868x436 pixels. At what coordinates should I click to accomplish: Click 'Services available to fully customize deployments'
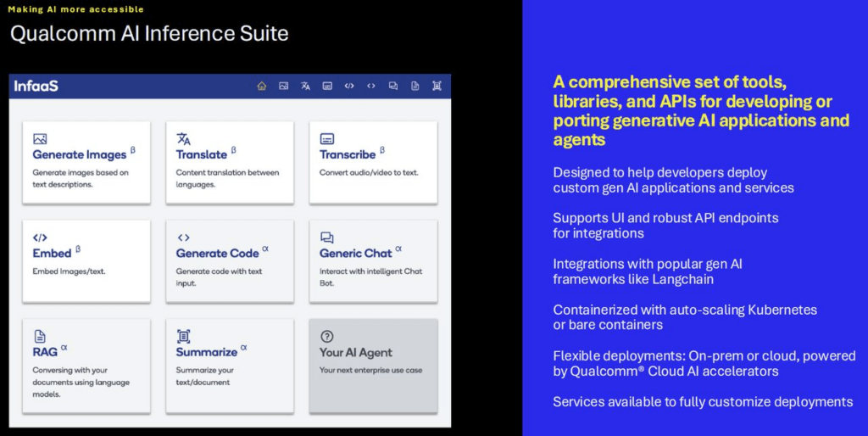[703, 402]
